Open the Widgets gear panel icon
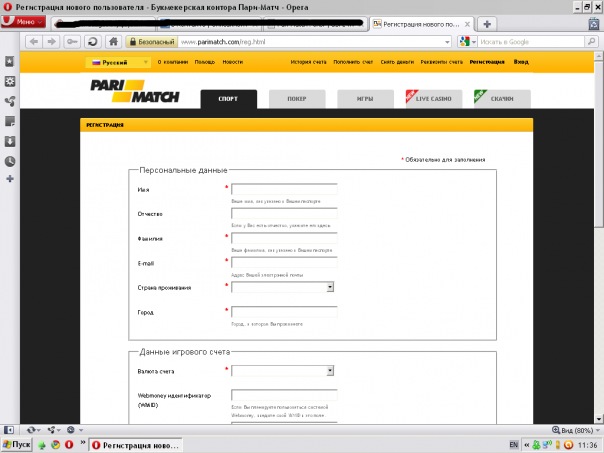604x453 pixels. pos(10,81)
